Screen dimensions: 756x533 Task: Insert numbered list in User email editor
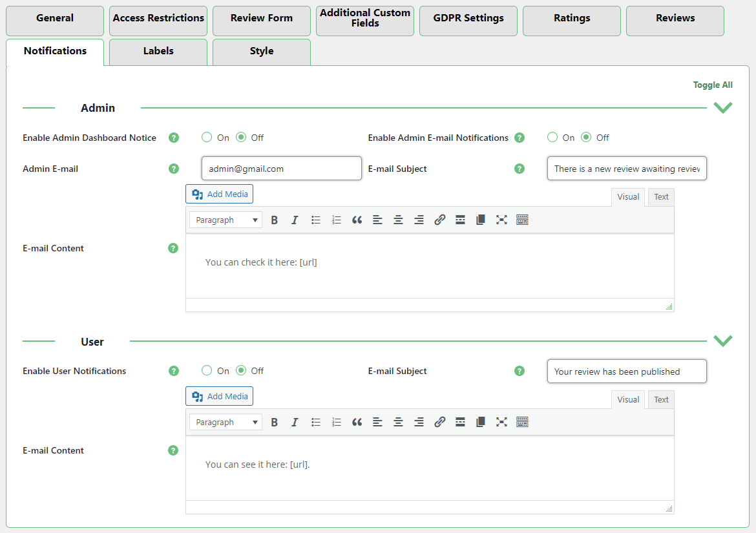coord(337,422)
